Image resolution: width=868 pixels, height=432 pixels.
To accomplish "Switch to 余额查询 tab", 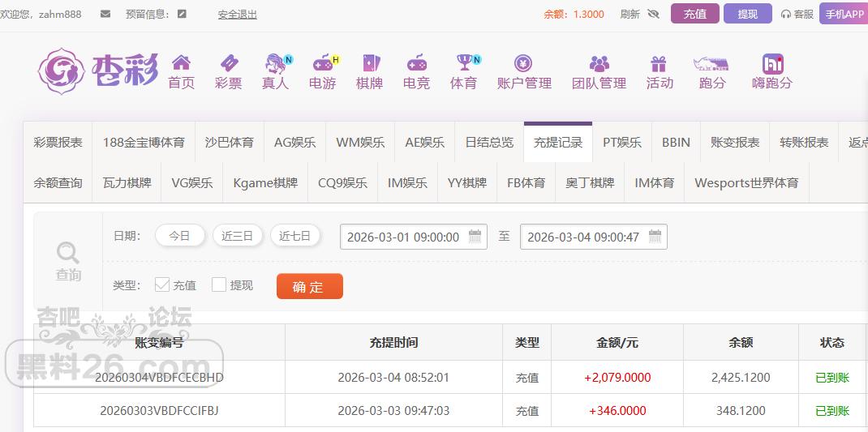I will (x=58, y=182).
